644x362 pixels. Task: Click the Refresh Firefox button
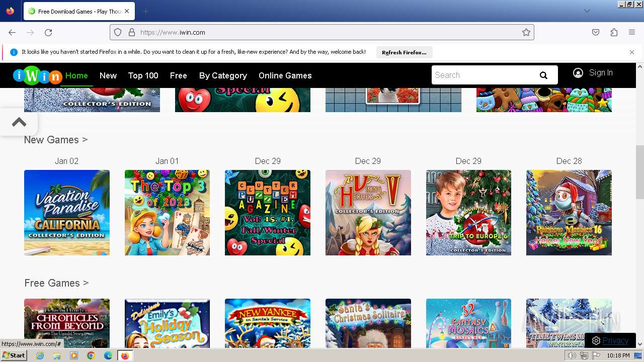[404, 52]
